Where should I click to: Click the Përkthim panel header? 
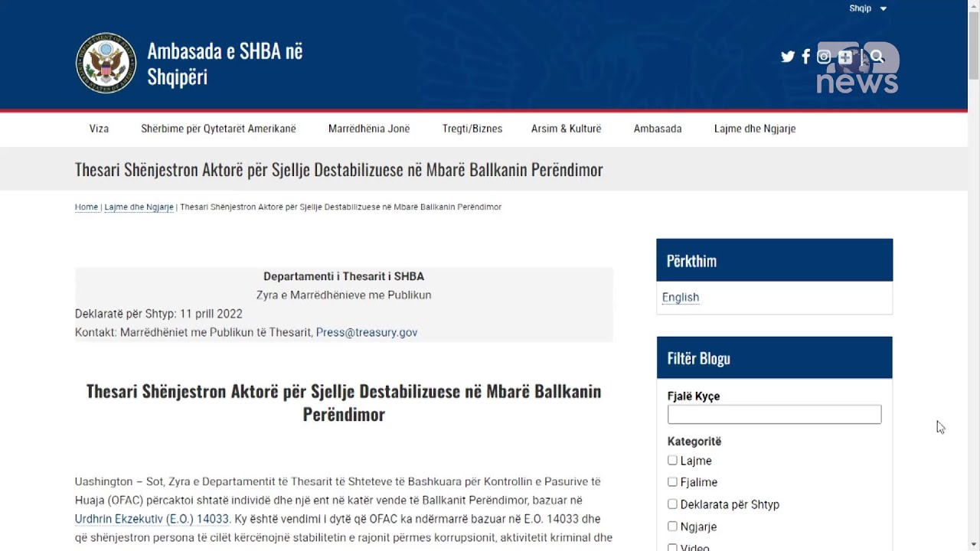[774, 260]
